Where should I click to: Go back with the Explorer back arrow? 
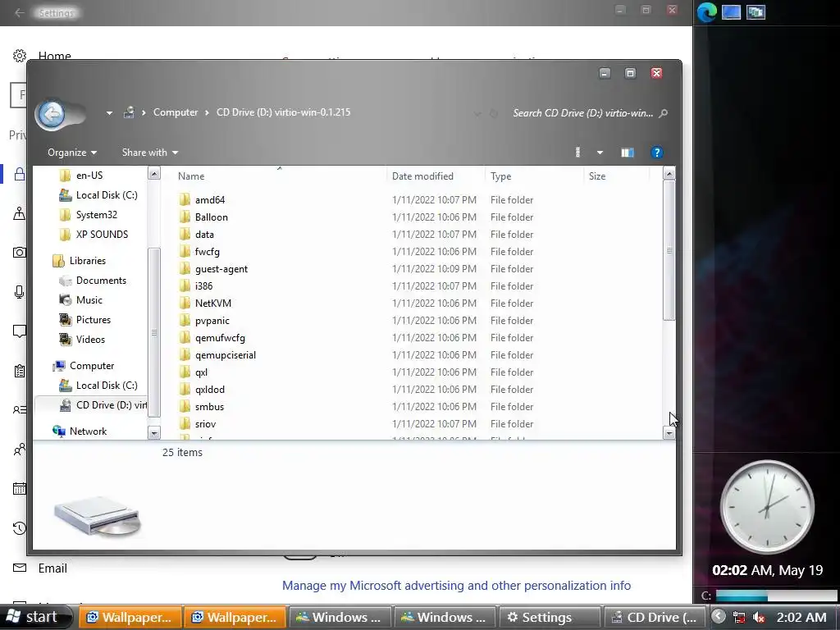point(52,113)
